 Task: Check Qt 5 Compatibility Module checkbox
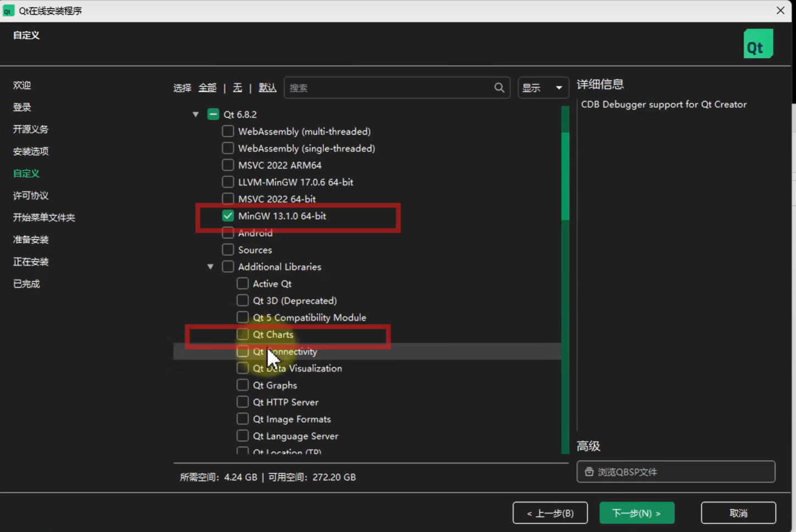(x=243, y=317)
